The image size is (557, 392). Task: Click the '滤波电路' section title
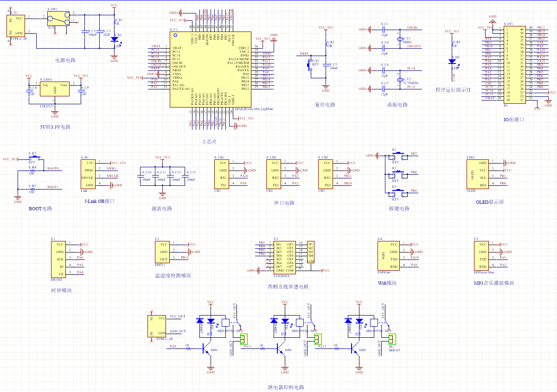click(161, 209)
